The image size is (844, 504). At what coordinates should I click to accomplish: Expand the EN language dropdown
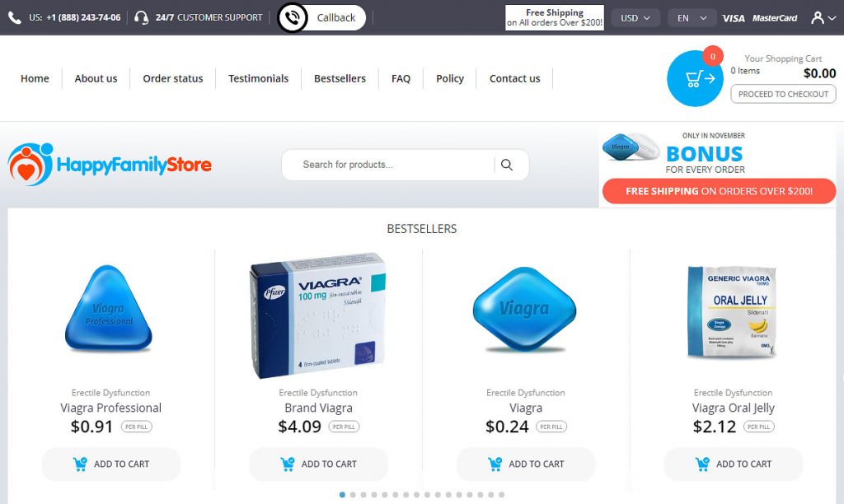tap(692, 18)
